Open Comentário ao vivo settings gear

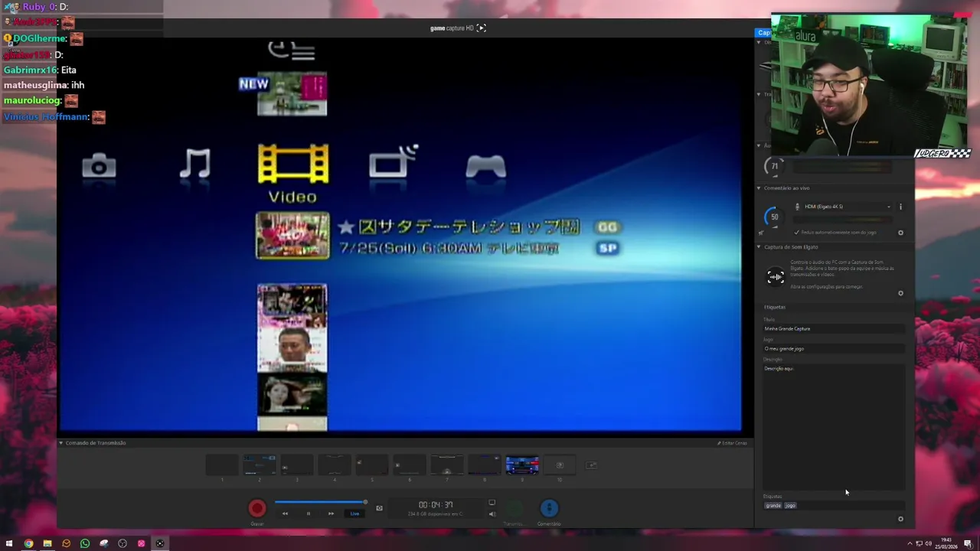(900, 233)
